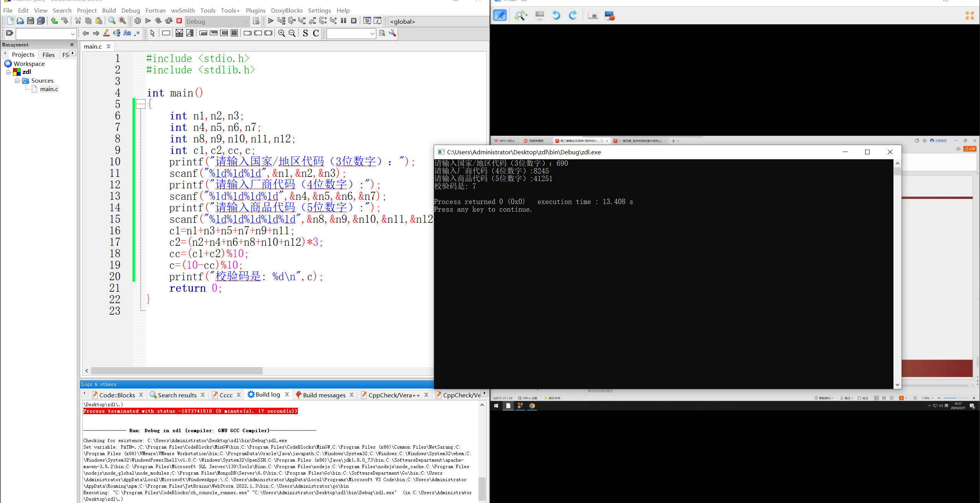Viewport: 980px width, 503px height.
Task: Click the Open file icon
Action: coord(20,21)
